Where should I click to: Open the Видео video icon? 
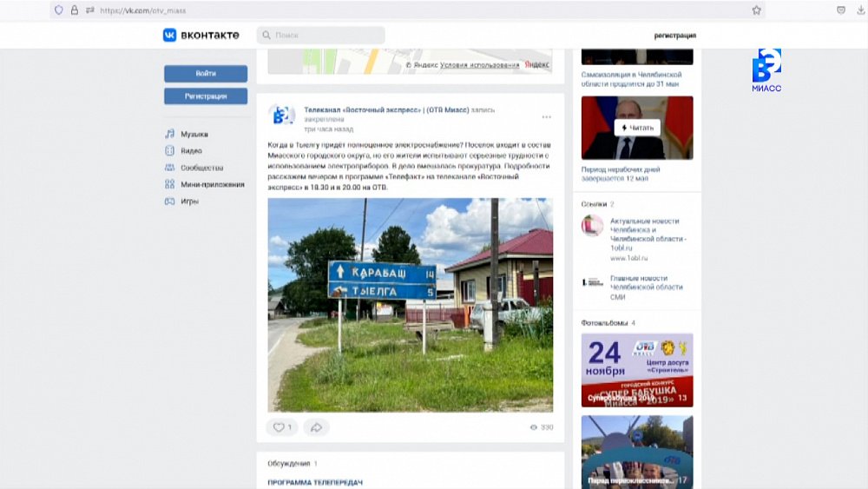click(170, 150)
